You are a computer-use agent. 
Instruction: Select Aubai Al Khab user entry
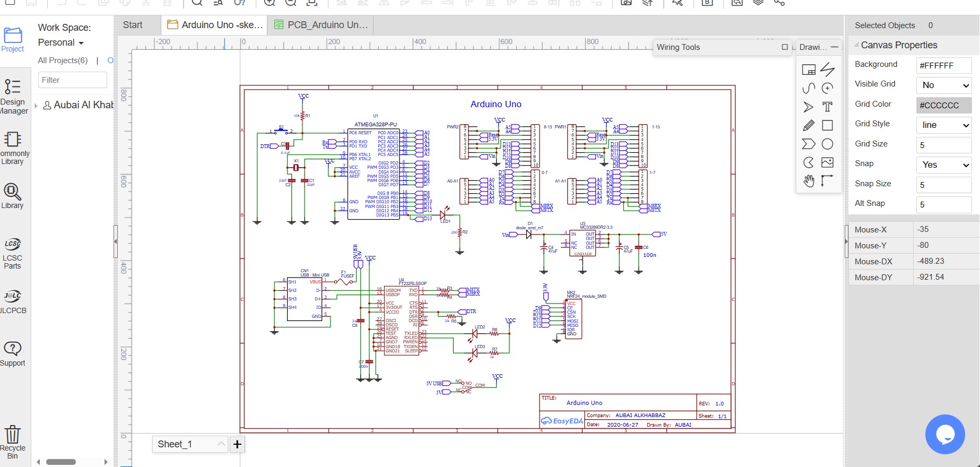(x=79, y=105)
